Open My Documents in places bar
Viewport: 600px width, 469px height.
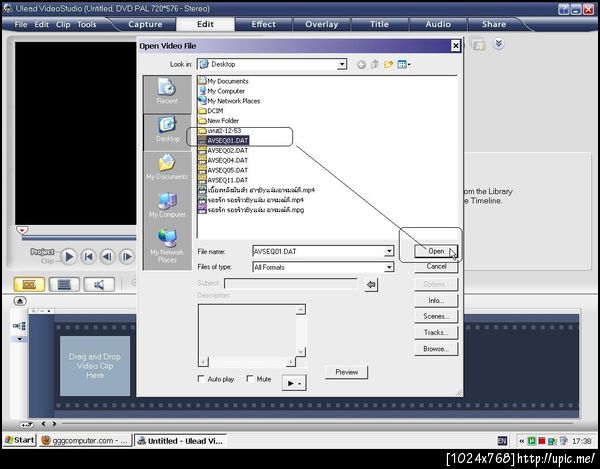point(167,168)
